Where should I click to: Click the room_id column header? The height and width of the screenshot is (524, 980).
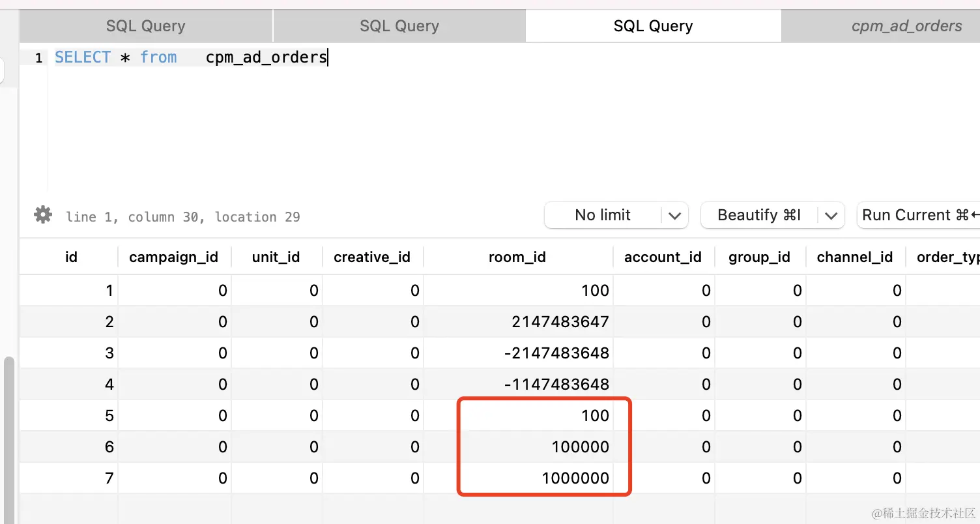[517, 257]
